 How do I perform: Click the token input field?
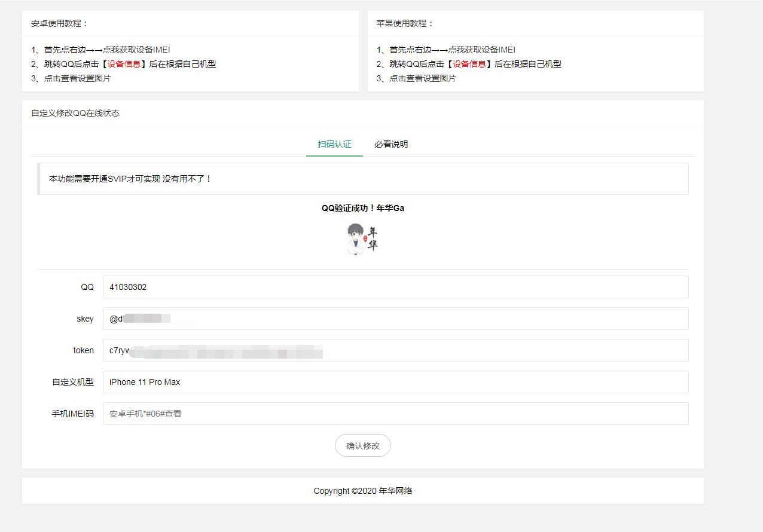tap(396, 350)
